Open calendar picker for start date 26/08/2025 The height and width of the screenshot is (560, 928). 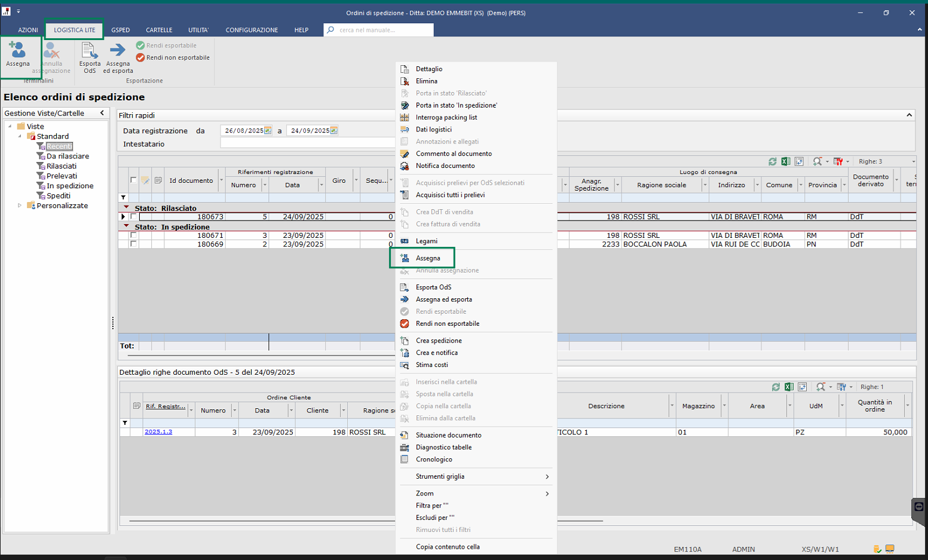tap(268, 130)
